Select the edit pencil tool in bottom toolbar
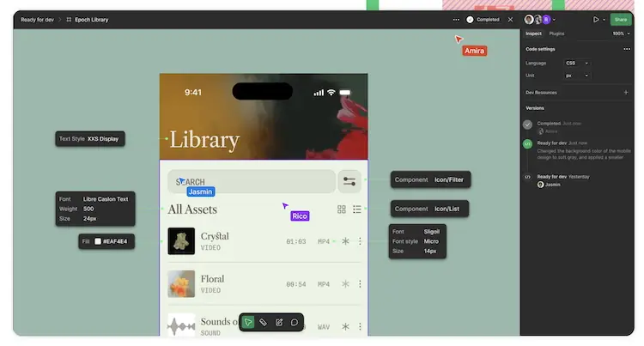The image size is (644, 346). [x=279, y=323]
